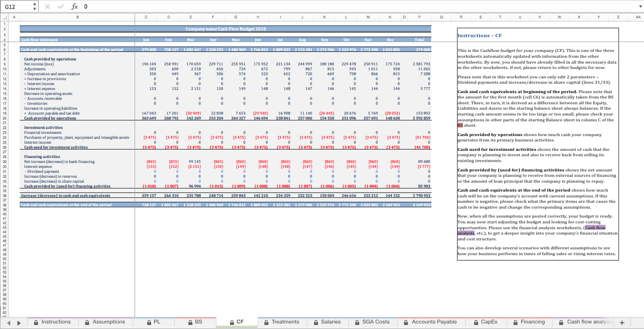Select '+ Accounts payable and tax debt' label
The height and width of the screenshot is (329, 644).
point(52,113)
